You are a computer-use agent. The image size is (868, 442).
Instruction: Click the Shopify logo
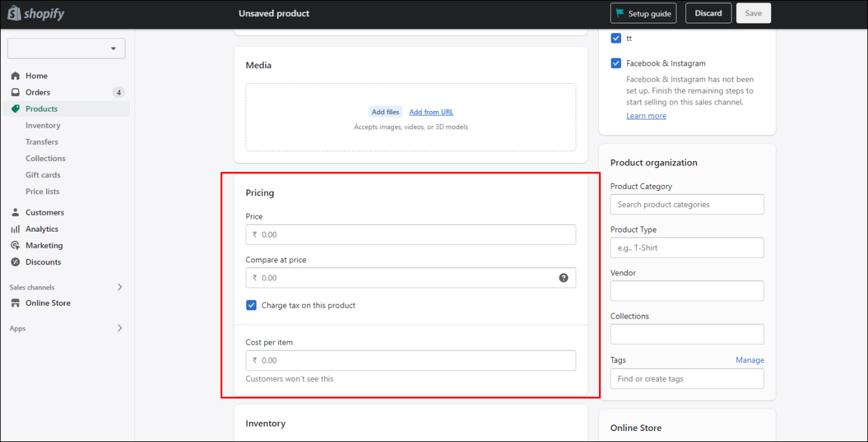pos(36,13)
